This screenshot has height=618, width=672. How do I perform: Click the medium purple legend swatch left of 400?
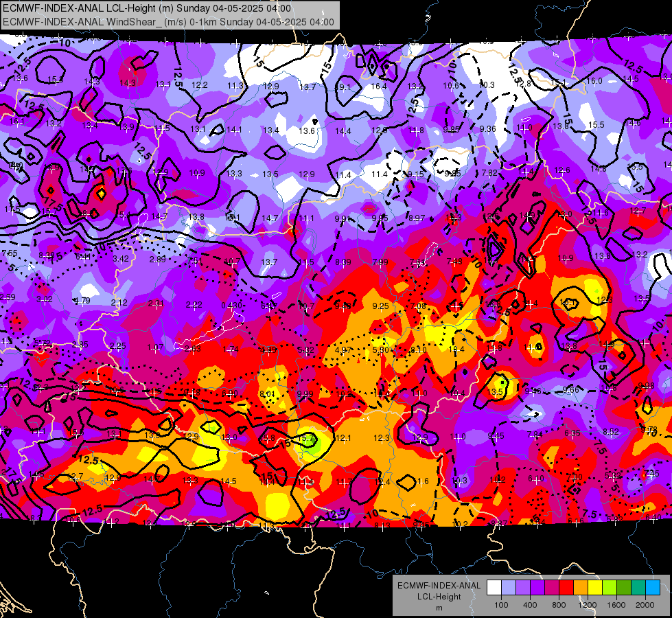click(x=523, y=588)
